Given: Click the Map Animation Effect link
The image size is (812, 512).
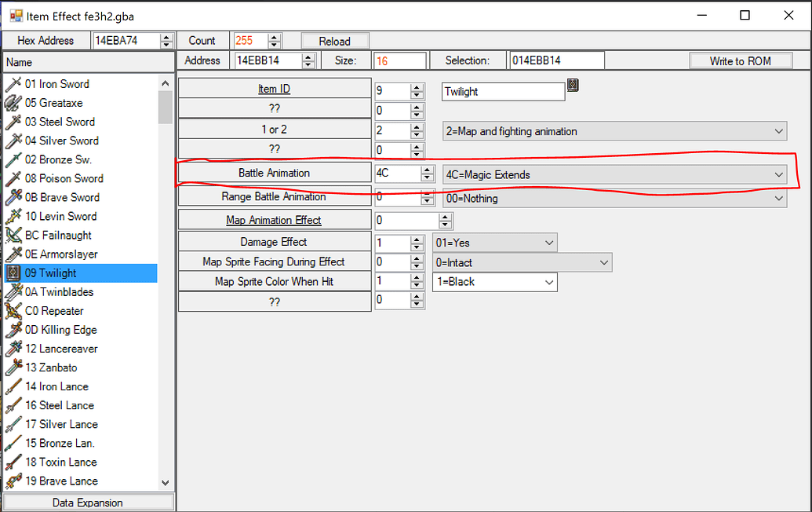Looking at the screenshot, I should [x=274, y=220].
